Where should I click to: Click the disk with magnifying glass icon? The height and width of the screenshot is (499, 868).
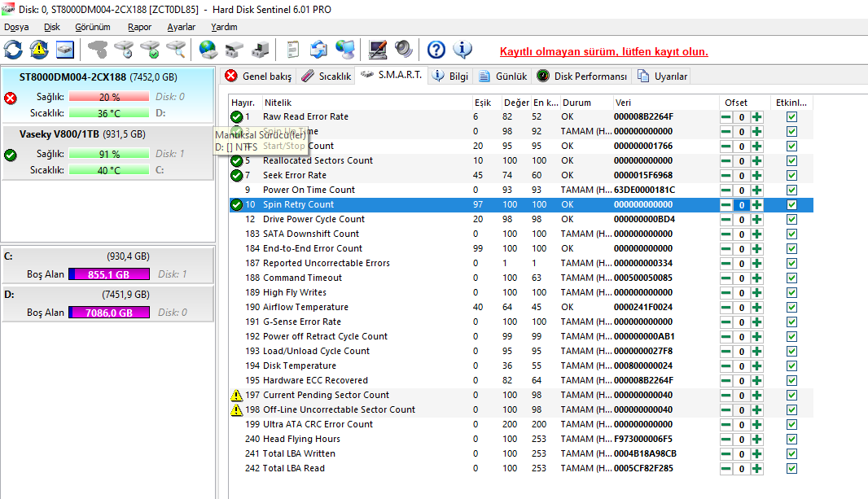click(x=176, y=50)
